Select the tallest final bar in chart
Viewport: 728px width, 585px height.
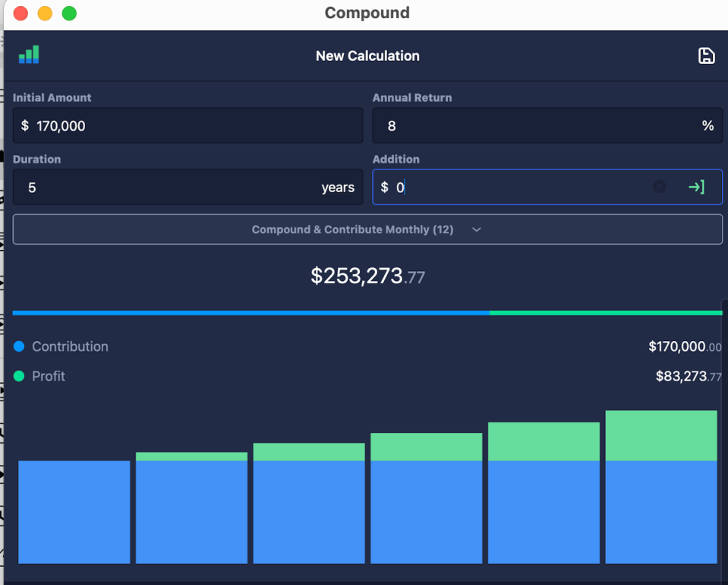661,486
